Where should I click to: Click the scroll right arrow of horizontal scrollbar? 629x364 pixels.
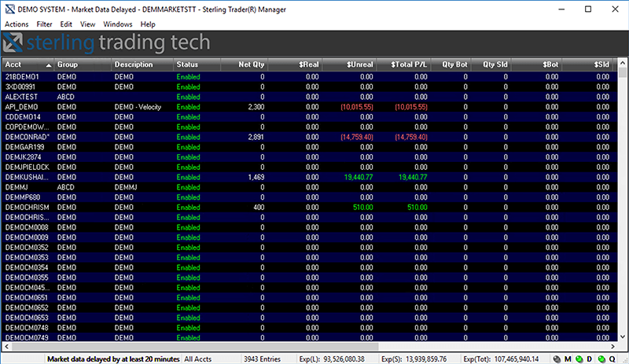coord(613,347)
